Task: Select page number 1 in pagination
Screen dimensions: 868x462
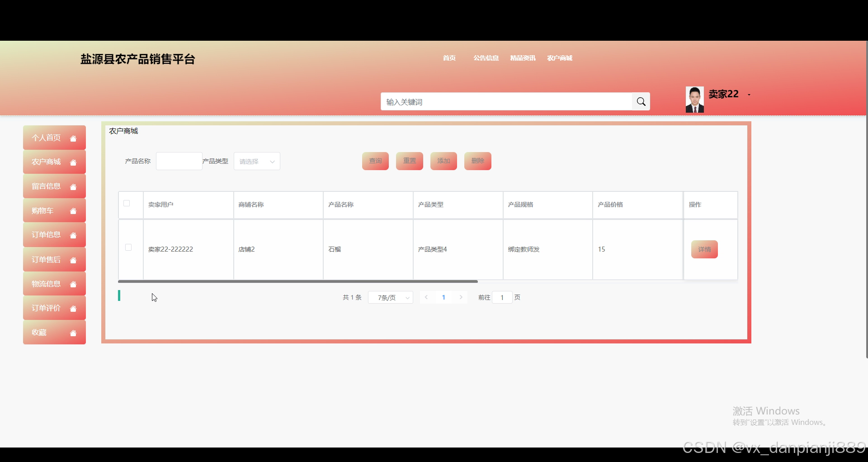Action: (443, 297)
